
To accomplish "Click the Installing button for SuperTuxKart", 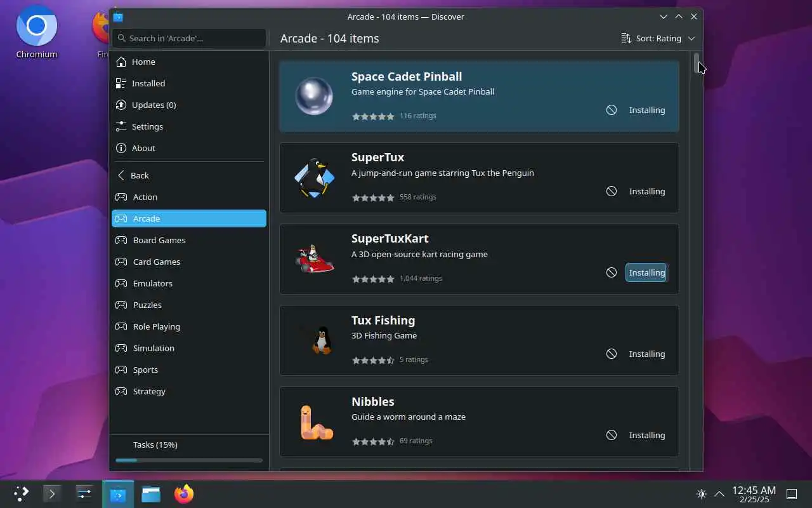I will point(646,272).
